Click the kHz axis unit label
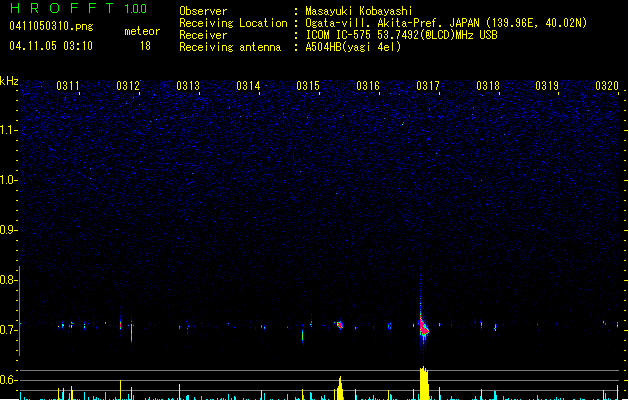 tap(9, 81)
